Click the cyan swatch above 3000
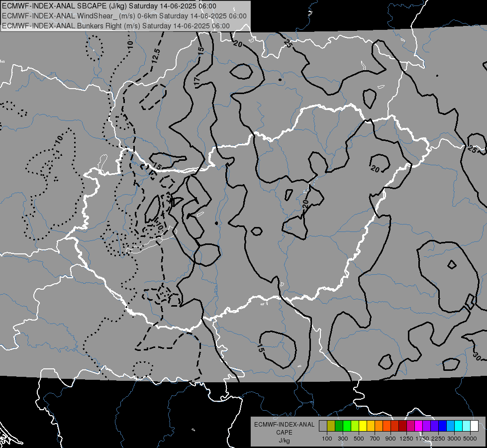The image size is (487, 448). 459,426
